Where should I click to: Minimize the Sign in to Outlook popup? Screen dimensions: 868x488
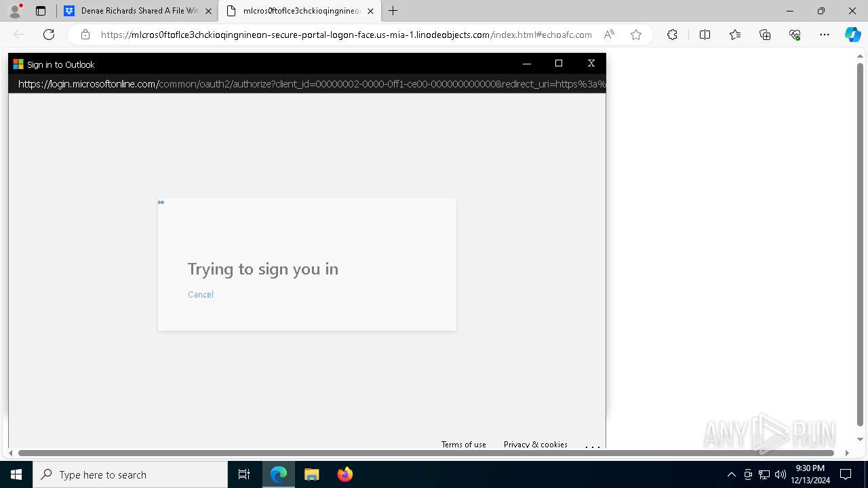[526, 64]
